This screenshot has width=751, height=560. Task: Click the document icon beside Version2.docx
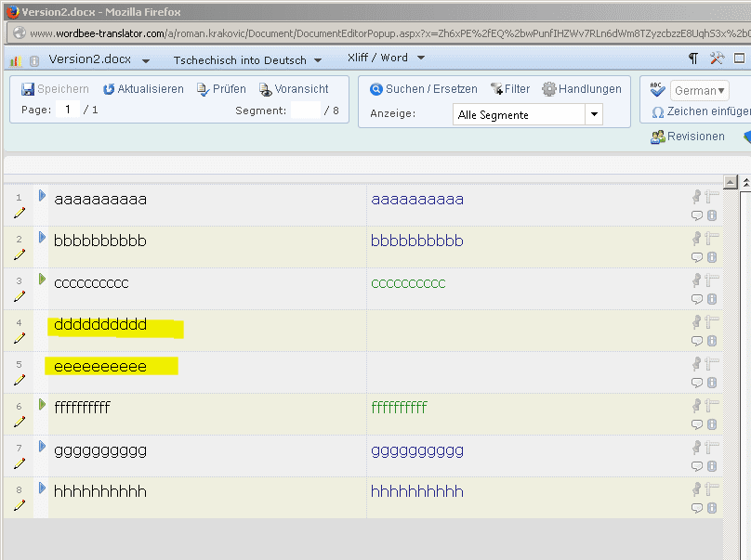tap(34, 60)
